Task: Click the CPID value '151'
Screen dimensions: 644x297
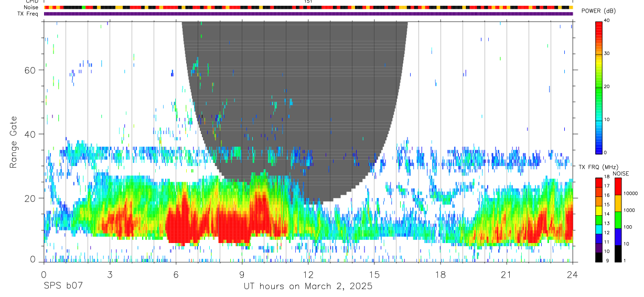Action: tap(308, 2)
